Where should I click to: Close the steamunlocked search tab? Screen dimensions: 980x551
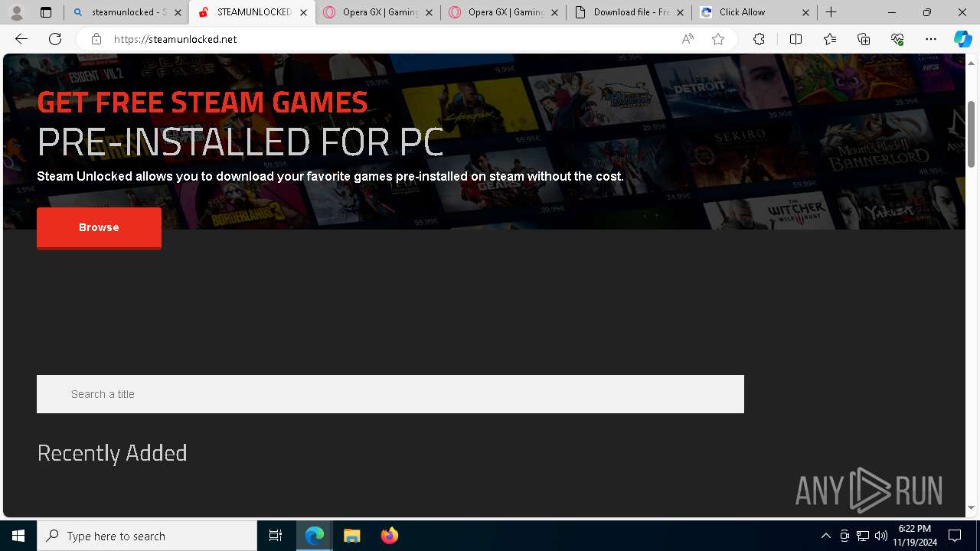[x=177, y=12]
